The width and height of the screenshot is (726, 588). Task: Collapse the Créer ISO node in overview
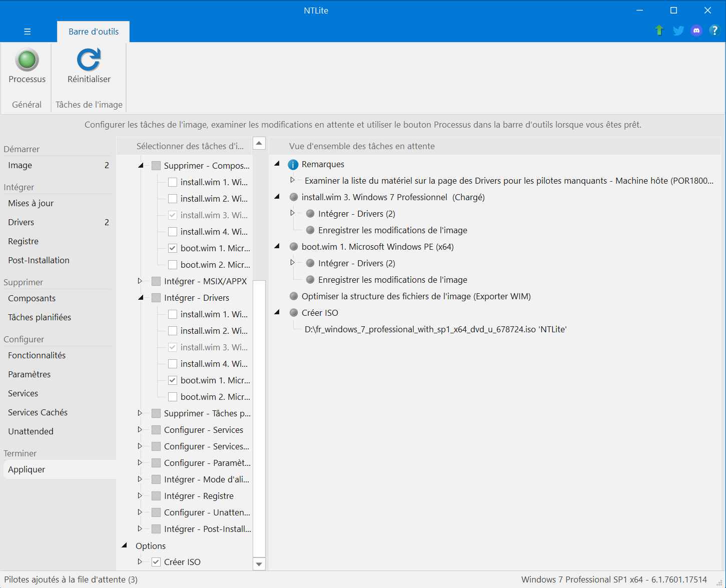pos(277,312)
